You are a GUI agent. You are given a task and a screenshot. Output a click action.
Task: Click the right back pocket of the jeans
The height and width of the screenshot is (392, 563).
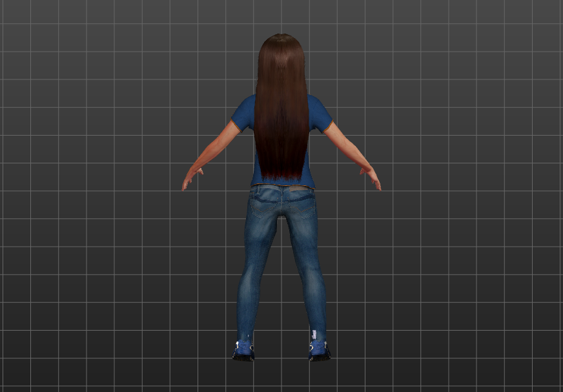click(x=301, y=202)
